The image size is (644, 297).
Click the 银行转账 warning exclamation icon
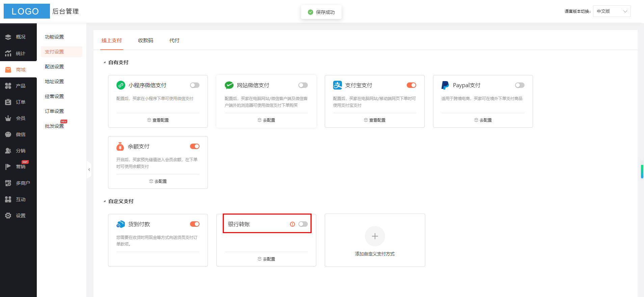click(x=293, y=224)
